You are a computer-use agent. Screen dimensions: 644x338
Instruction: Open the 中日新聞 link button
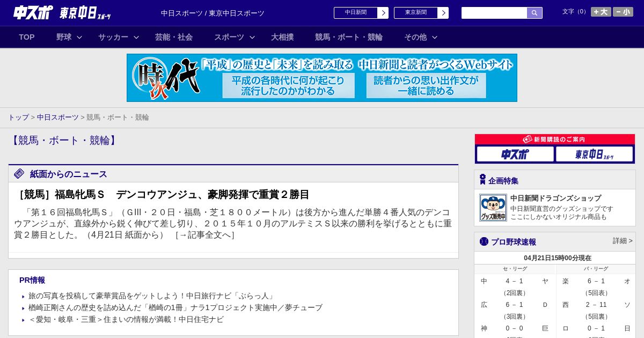356,13
